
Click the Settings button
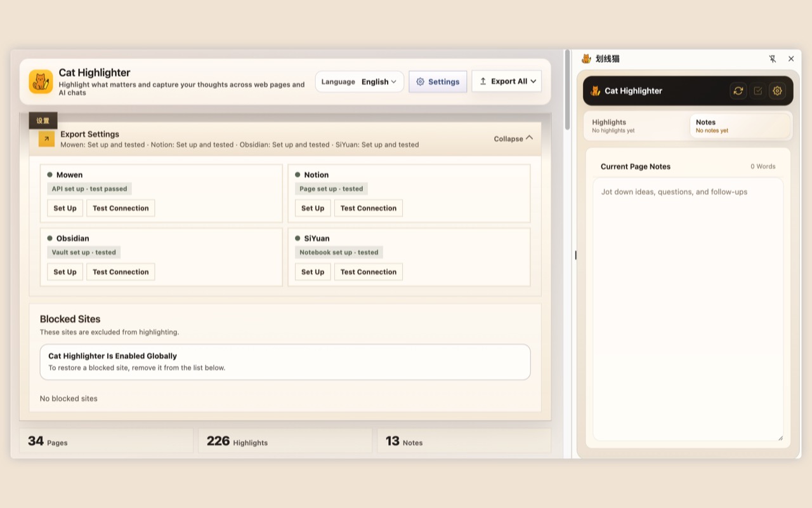coord(438,81)
